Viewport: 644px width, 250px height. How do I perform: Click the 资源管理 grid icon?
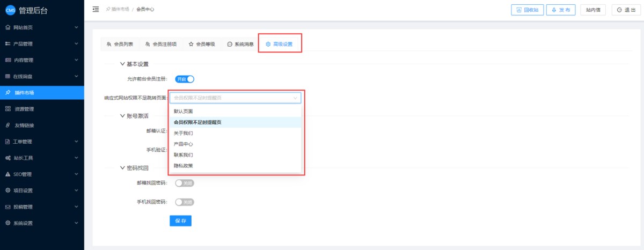tap(8, 109)
